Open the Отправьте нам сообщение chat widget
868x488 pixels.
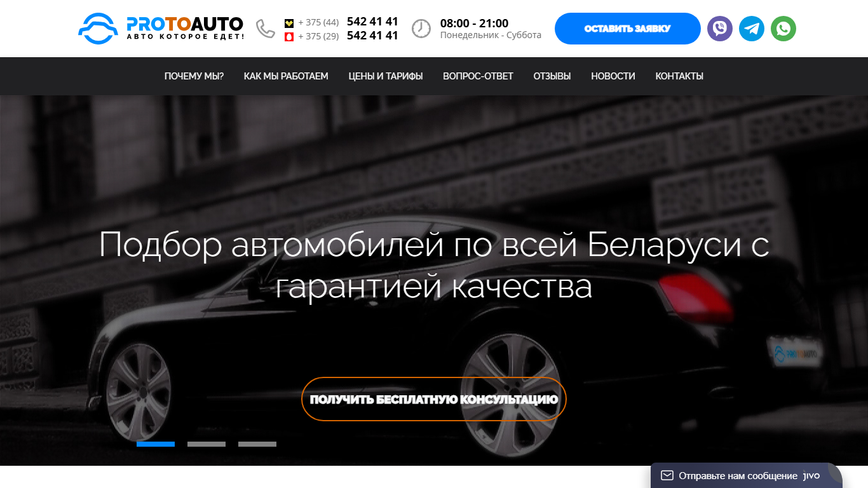point(747,475)
